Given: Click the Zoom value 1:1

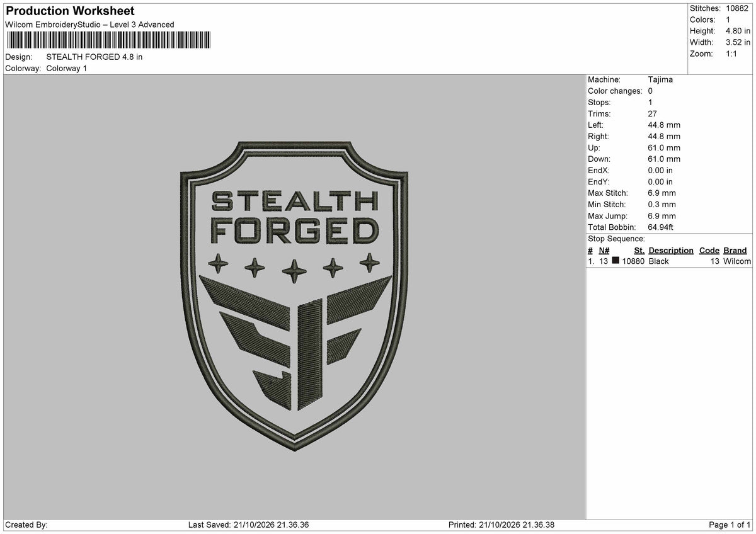Looking at the screenshot, I should [732, 54].
